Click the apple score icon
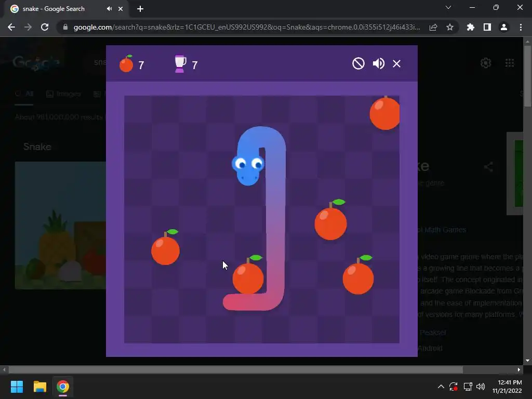 pos(126,63)
